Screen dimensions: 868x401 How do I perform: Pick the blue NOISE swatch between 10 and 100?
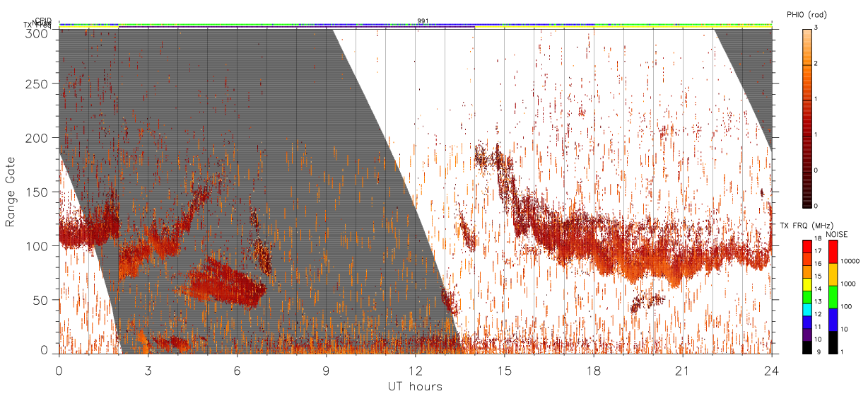833,320
